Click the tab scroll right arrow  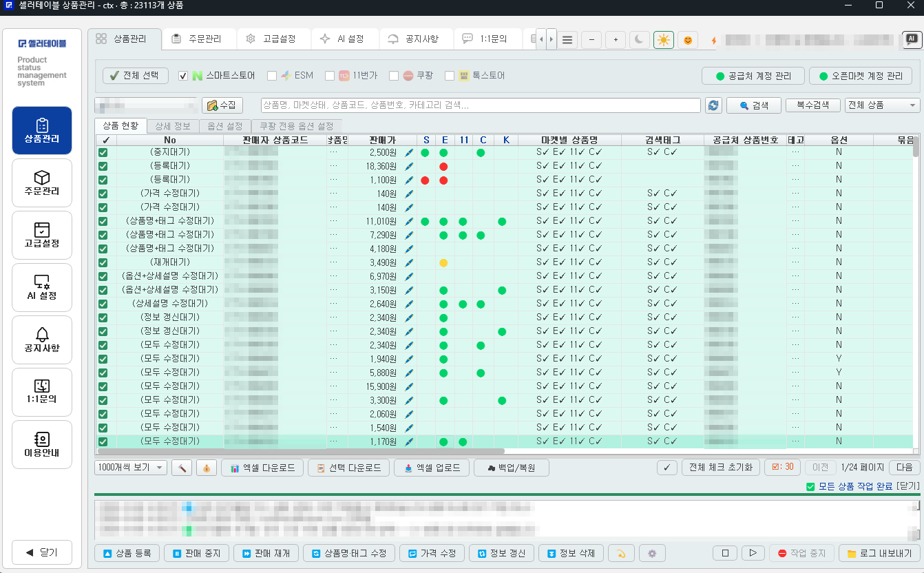pos(551,40)
